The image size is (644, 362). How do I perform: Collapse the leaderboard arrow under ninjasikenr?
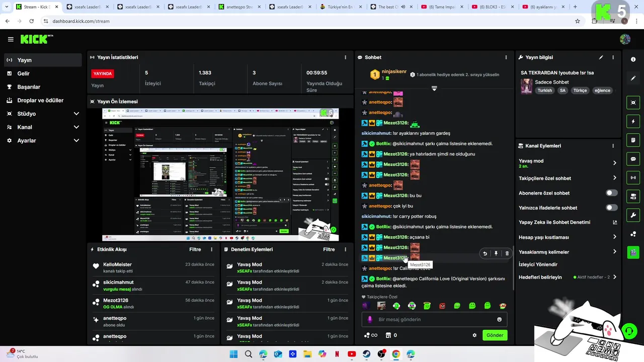tap(434, 88)
